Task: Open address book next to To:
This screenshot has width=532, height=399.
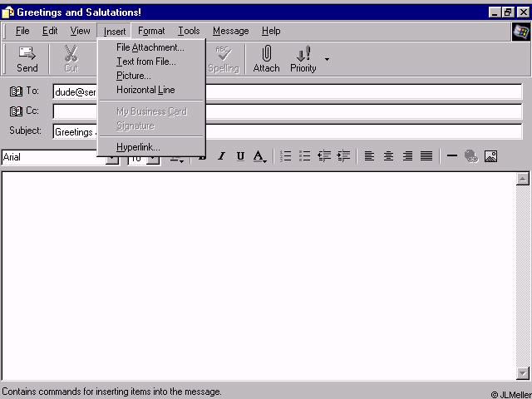Action: [16, 91]
